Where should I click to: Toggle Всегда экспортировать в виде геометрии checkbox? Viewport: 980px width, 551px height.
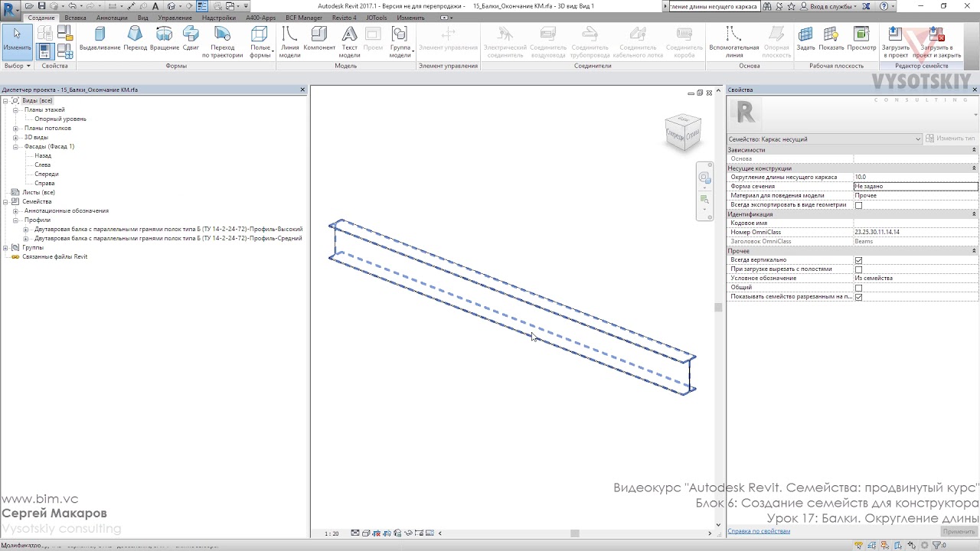point(858,205)
